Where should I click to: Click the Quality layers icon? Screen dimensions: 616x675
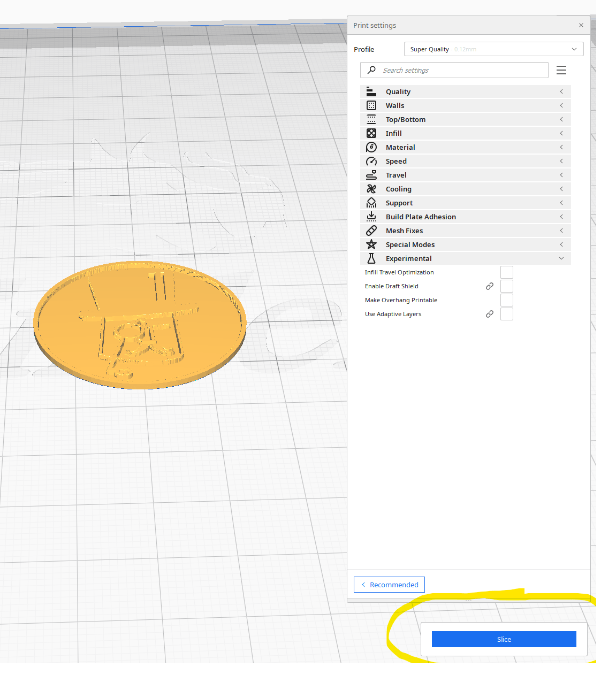coord(371,91)
